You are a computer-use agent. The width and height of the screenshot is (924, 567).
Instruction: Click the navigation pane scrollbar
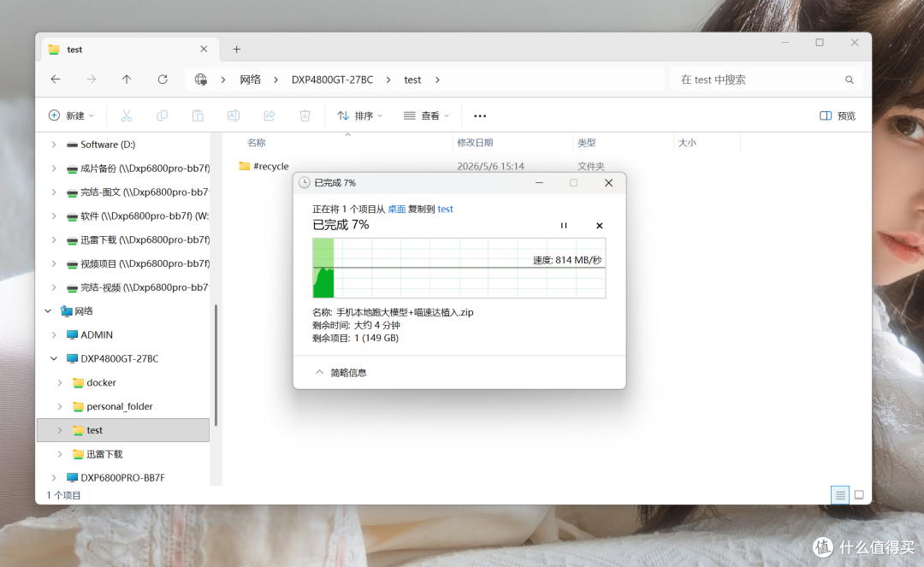[x=216, y=365]
